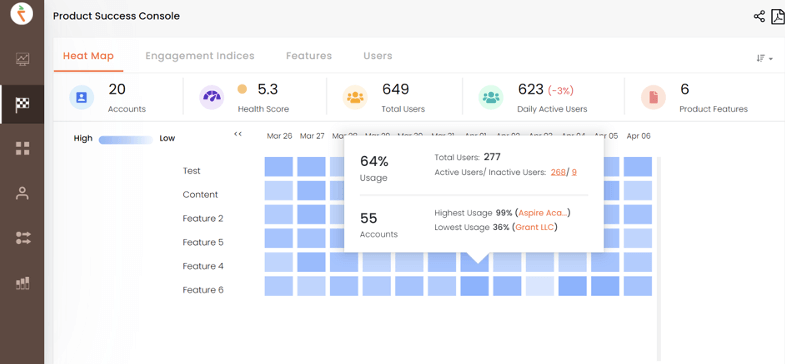This screenshot has width=785, height=364.
Task: Open the bar chart reports sidebar icon
Action: [23, 283]
